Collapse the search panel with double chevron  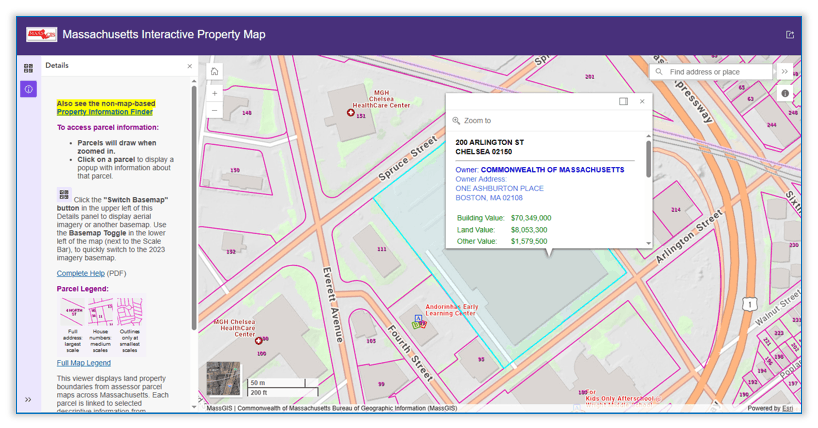pos(785,72)
